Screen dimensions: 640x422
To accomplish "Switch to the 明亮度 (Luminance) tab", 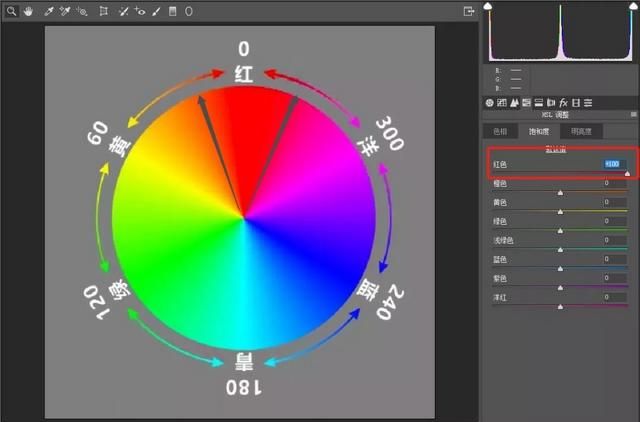I will click(x=581, y=131).
